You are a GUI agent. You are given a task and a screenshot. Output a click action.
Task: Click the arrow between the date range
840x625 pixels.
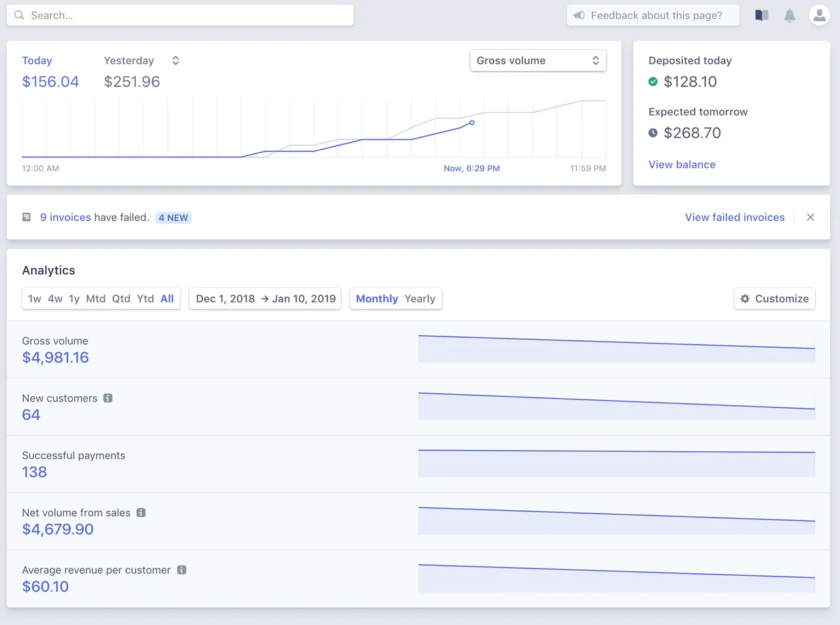pyautogui.click(x=264, y=298)
